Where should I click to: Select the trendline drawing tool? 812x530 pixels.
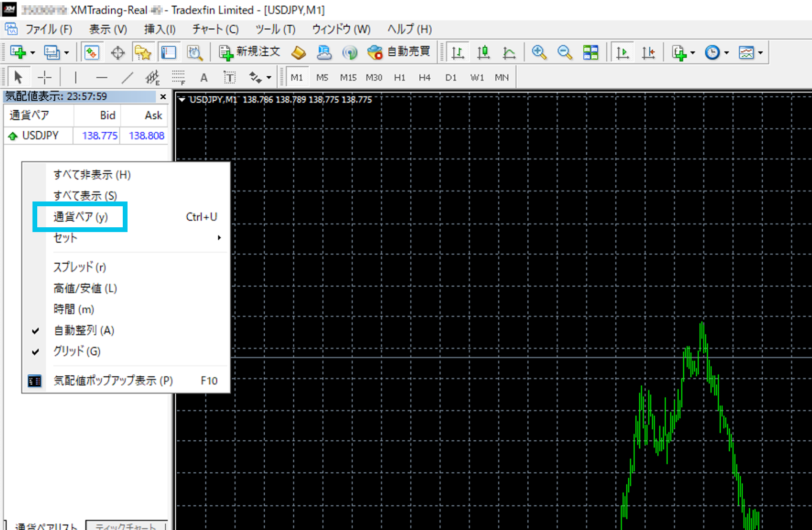127,77
